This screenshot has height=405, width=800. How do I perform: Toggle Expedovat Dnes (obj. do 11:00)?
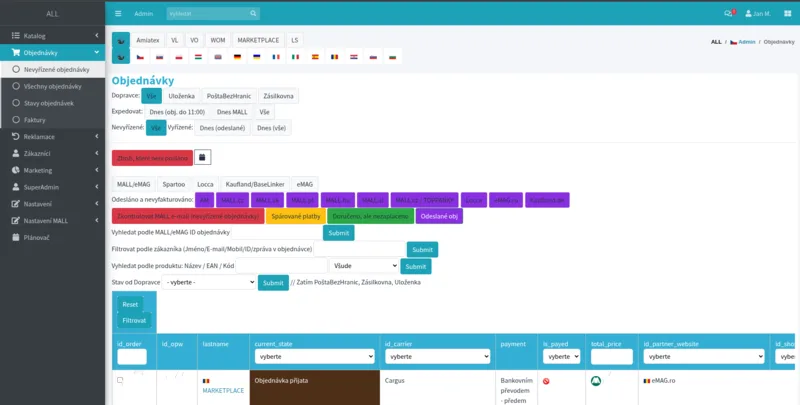point(177,112)
